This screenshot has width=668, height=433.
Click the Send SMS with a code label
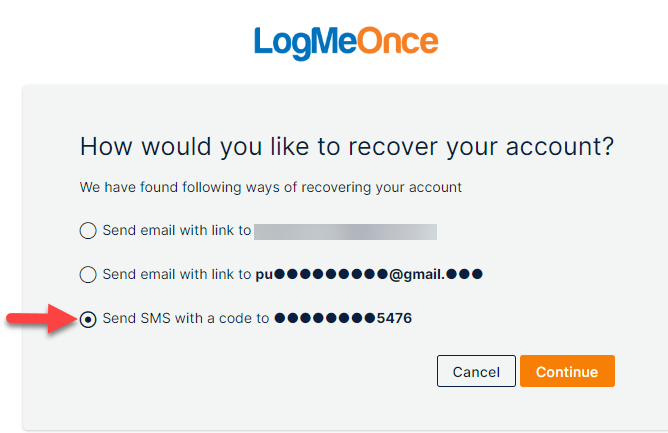(x=186, y=318)
